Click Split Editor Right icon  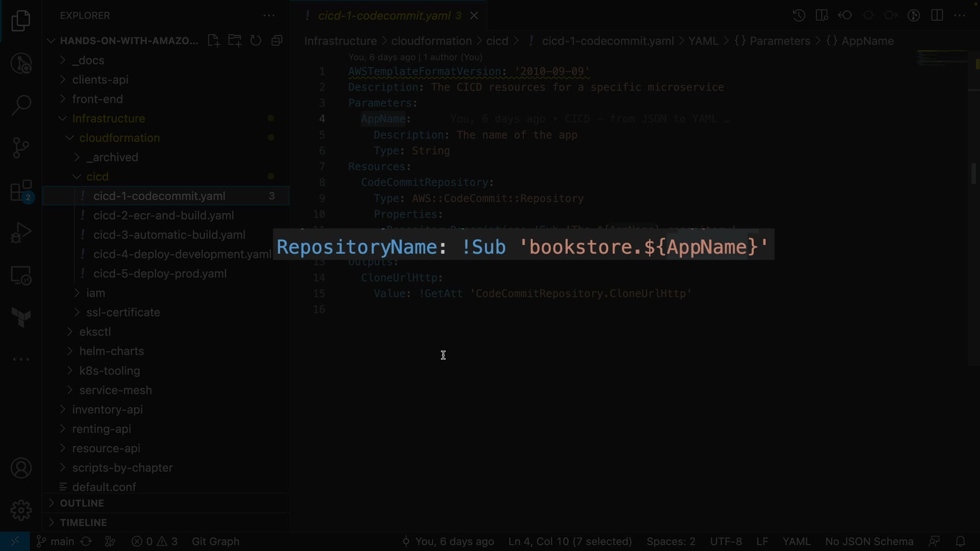pyautogui.click(x=937, y=15)
